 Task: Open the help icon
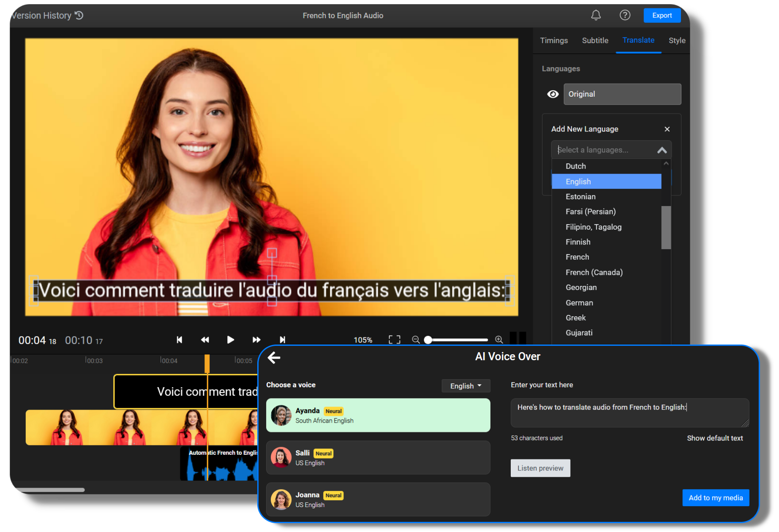625,15
